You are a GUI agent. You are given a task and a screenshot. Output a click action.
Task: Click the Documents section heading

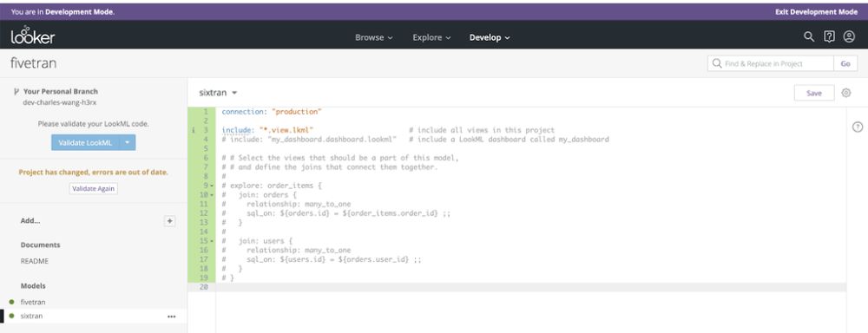[x=41, y=245]
